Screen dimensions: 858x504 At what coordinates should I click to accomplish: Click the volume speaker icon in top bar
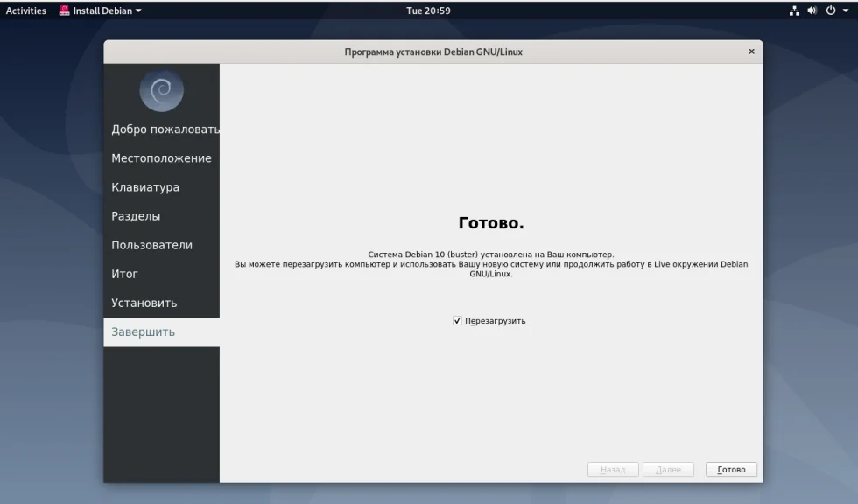(x=812, y=10)
